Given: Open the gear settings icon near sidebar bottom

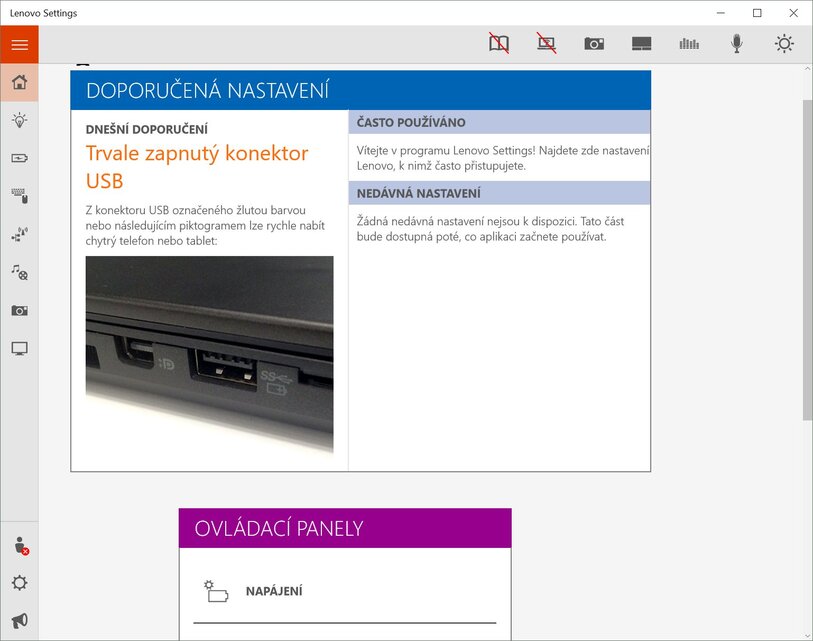Looking at the screenshot, I should [x=19, y=582].
